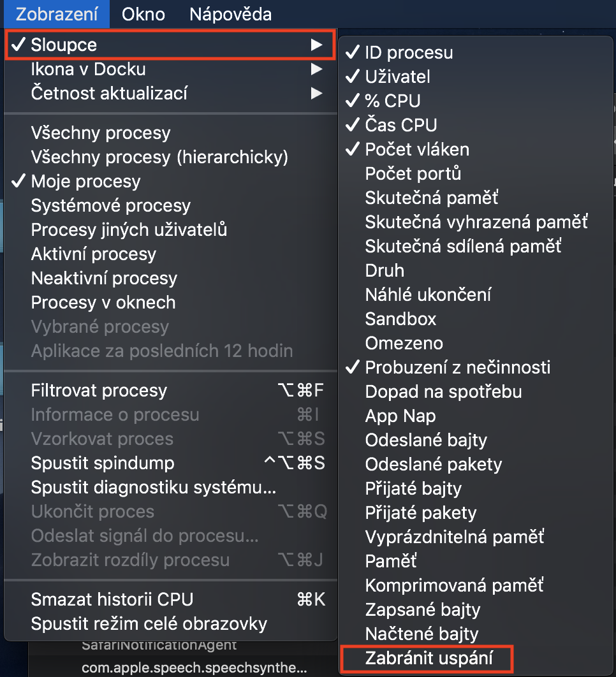The height and width of the screenshot is (677, 616).
Task: Open the Nápověda menu
Action: (230, 14)
